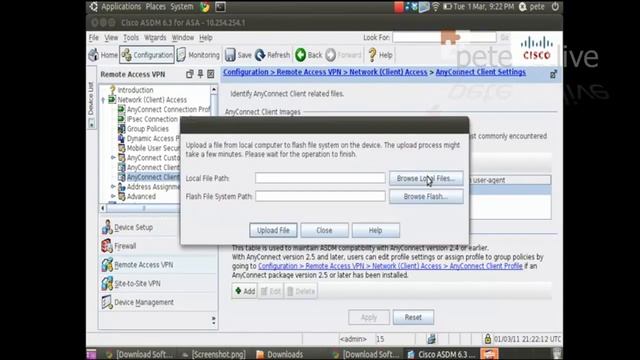640x360 pixels.
Task: Click the Help question mark icon
Action: pos(372,55)
